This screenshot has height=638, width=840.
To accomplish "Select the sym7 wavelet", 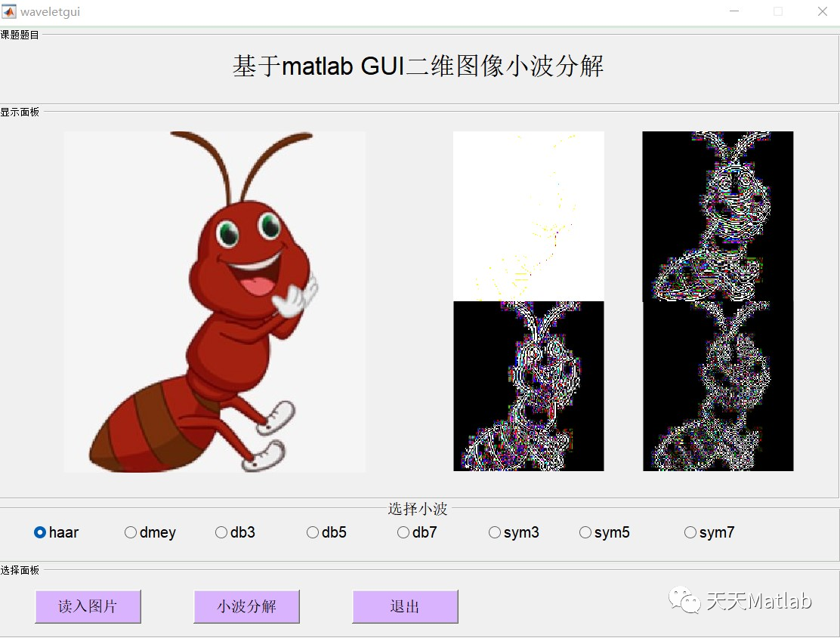I will click(690, 532).
